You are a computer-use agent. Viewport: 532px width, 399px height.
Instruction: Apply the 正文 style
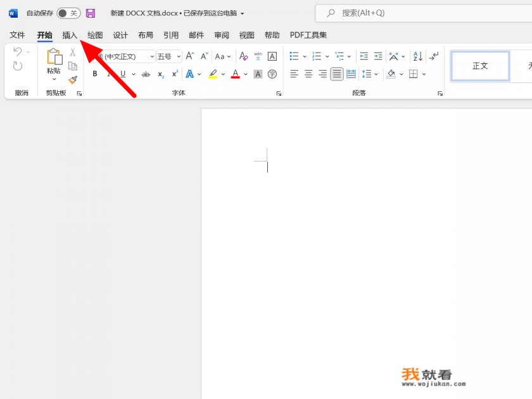pos(479,65)
